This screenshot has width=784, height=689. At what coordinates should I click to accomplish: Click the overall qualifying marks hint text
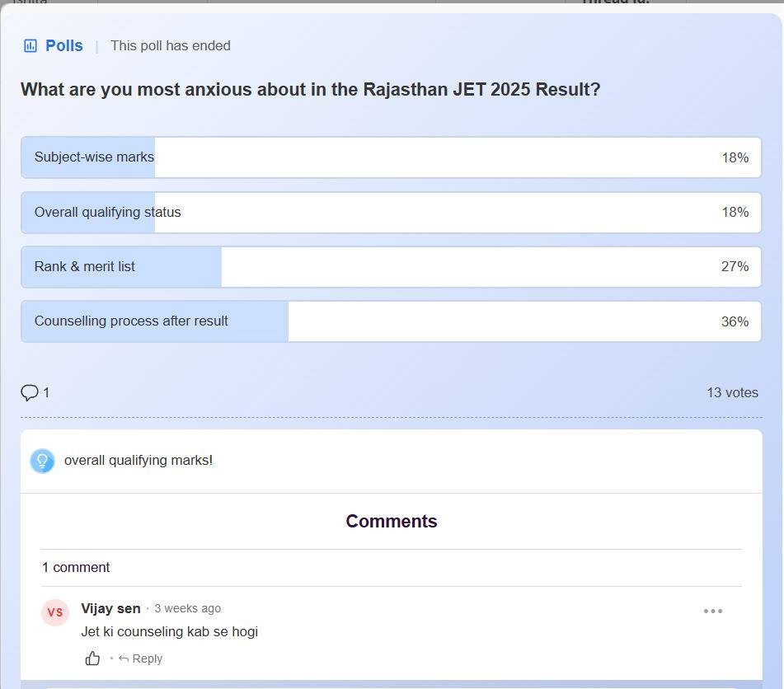click(138, 461)
